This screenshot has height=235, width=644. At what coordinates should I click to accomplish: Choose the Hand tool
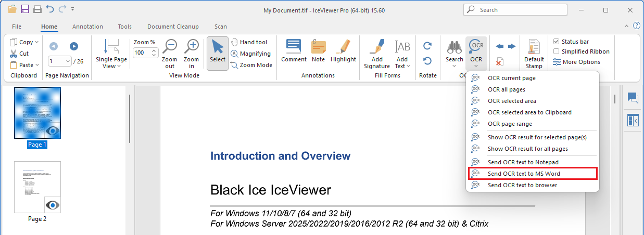249,42
